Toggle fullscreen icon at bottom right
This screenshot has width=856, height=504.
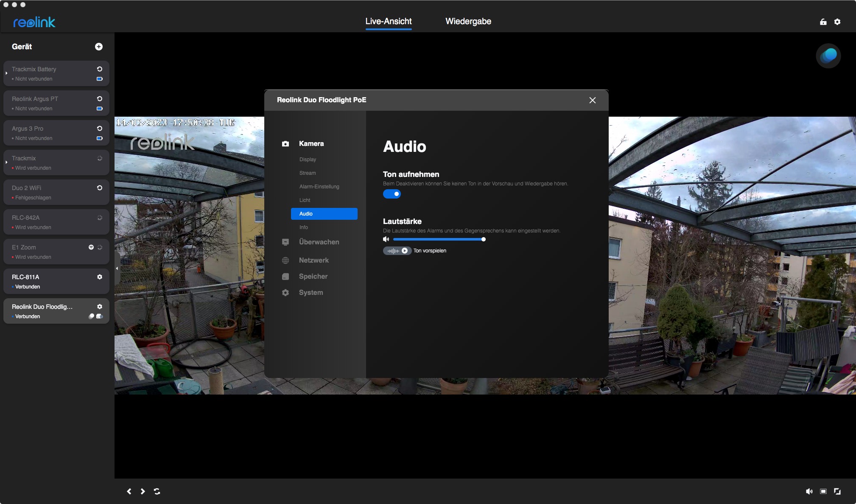(837, 491)
